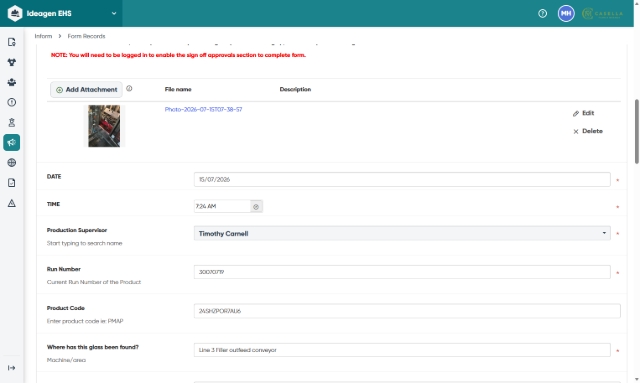Click the Add Attachment button
Screen dimensions: 640x383
coord(86,89)
